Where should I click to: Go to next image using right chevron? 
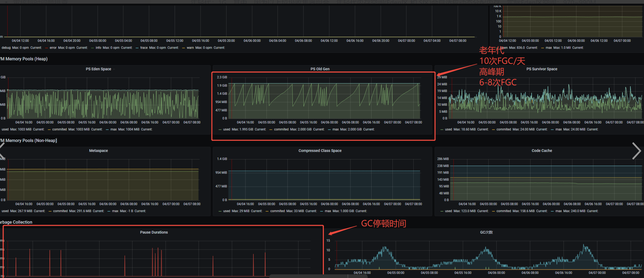[636, 151]
